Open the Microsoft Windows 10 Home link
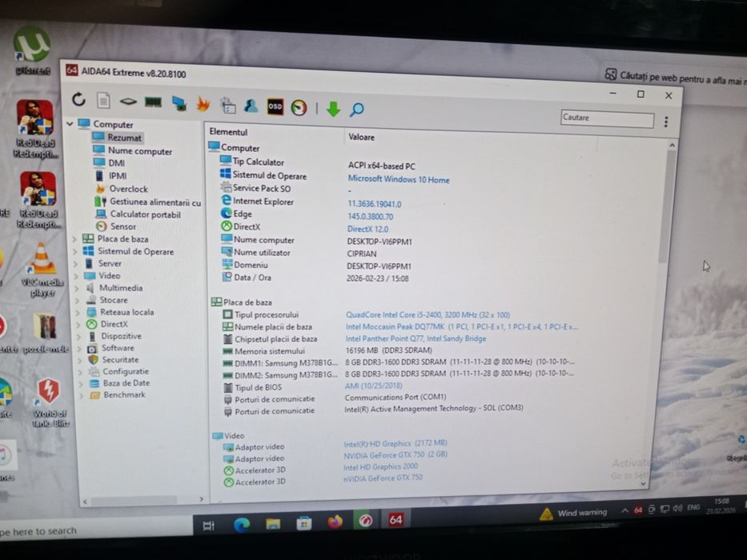The width and height of the screenshot is (747, 560). pos(399,179)
